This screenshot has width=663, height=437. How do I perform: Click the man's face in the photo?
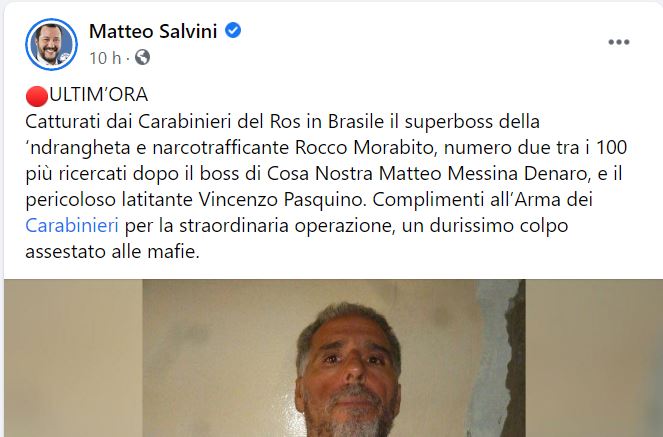[x=348, y=370]
